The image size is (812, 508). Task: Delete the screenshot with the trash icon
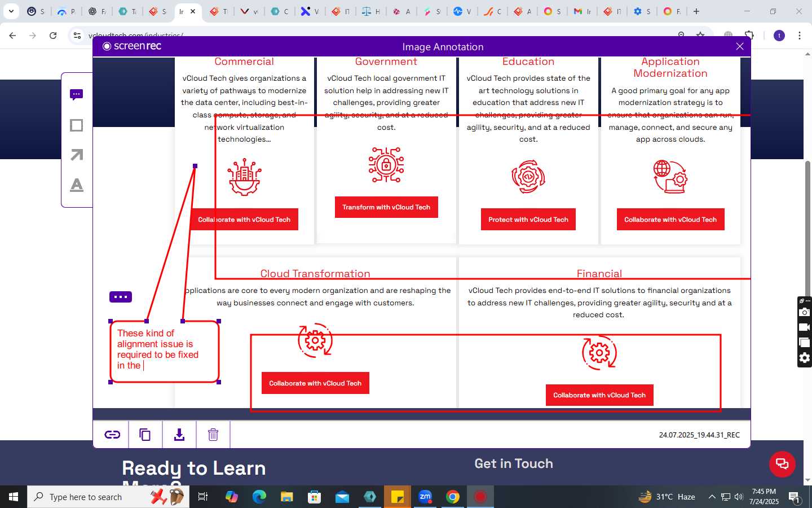pyautogui.click(x=213, y=435)
